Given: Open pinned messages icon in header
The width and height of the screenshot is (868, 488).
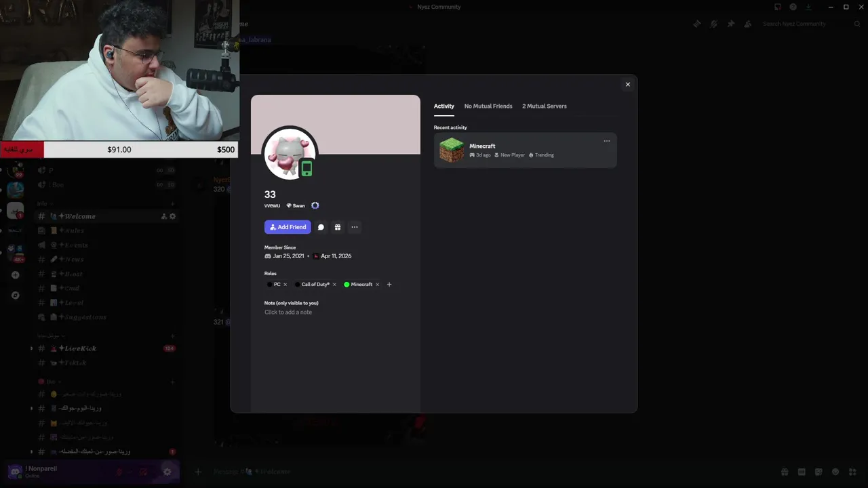Looking at the screenshot, I should click(730, 24).
